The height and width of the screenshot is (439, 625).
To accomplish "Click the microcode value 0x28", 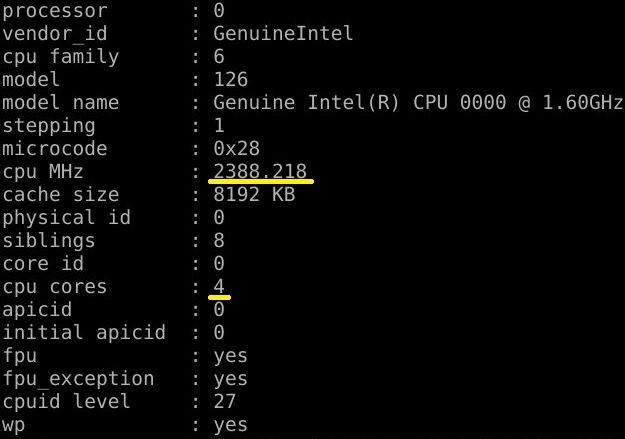I will click(x=236, y=148).
